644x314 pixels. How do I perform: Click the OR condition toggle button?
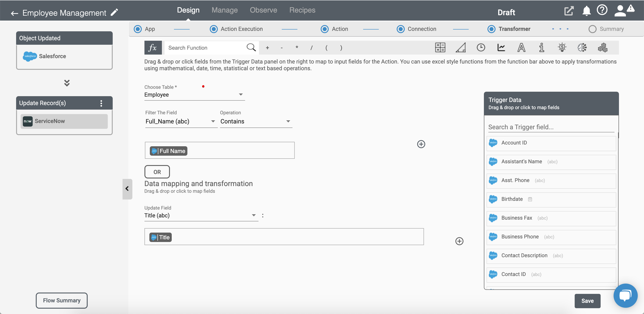tap(157, 171)
